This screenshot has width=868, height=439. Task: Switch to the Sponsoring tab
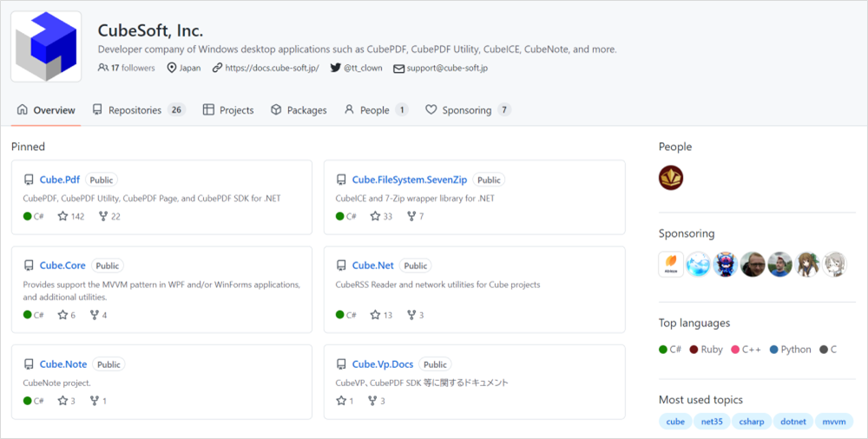(468, 110)
